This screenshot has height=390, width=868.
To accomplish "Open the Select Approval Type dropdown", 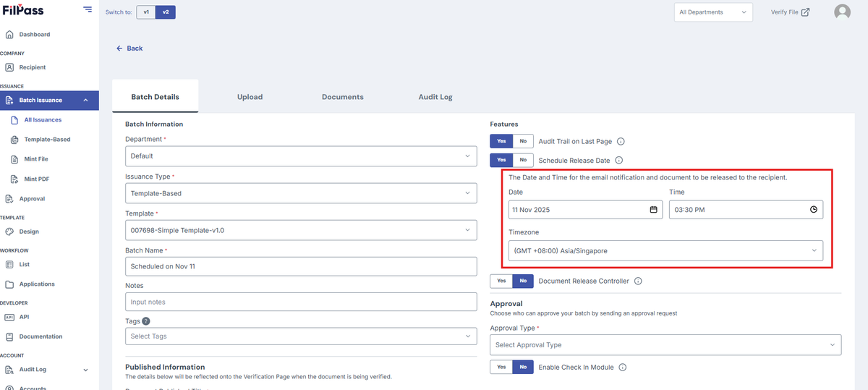I will point(665,345).
